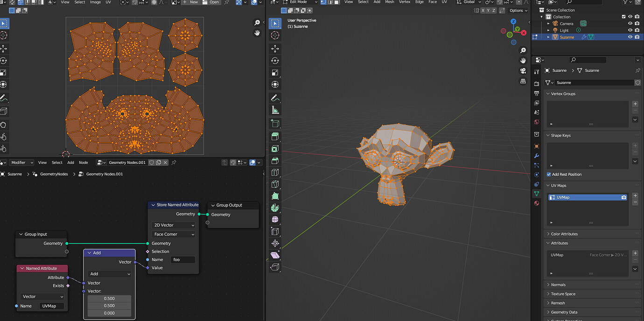
Task: Open the Node menu in node editor
Action: tap(83, 162)
